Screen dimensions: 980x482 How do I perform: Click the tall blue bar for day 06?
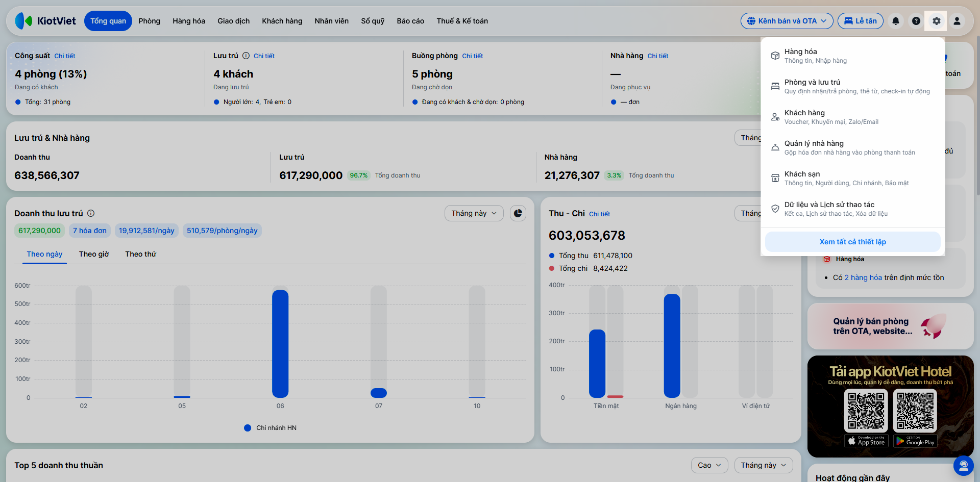pyautogui.click(x=280, y=344)
